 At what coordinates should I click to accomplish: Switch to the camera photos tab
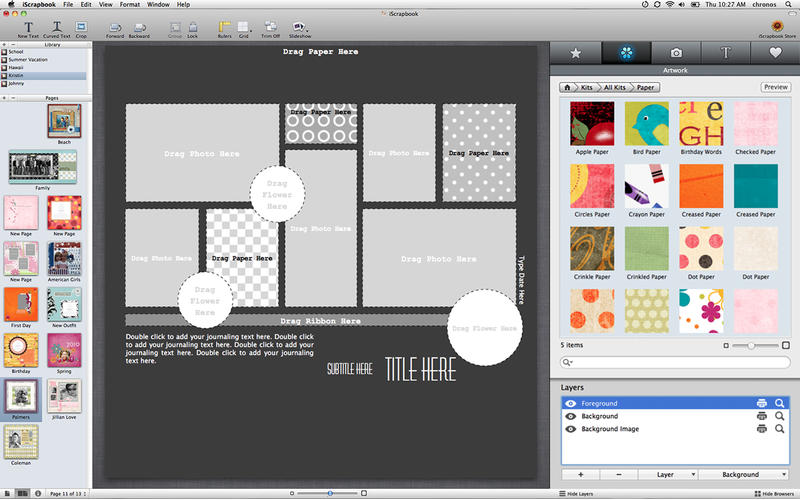coord(675,52)
